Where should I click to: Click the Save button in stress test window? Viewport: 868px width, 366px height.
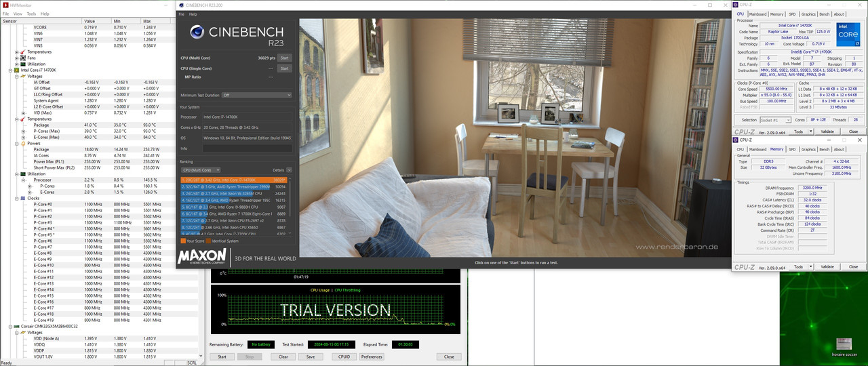(x=311, y=357)
